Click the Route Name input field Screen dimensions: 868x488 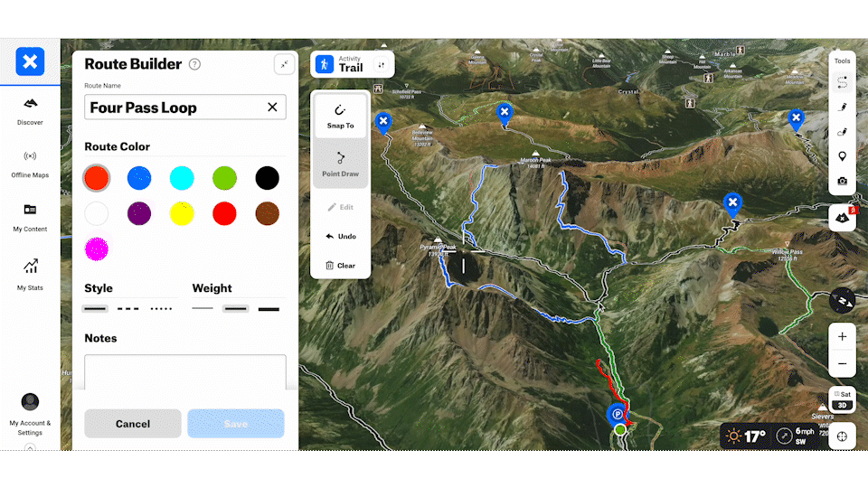pyautogui.click(x=172, y=108)
